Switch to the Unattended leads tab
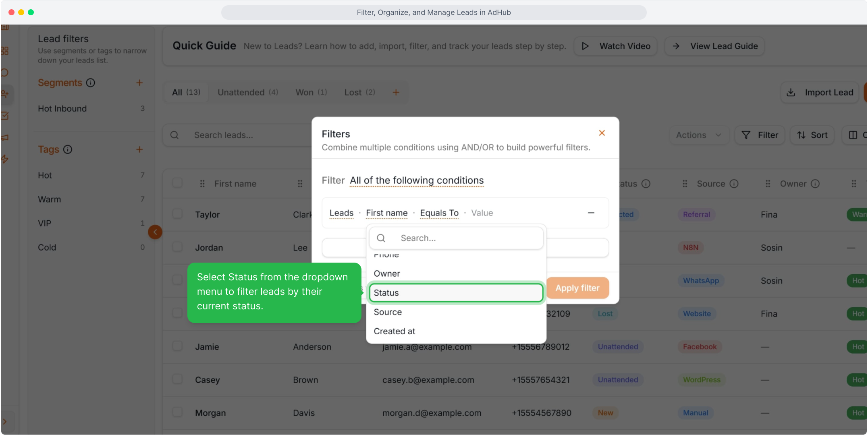The image size is (868, 435). (x=248, y=92)
